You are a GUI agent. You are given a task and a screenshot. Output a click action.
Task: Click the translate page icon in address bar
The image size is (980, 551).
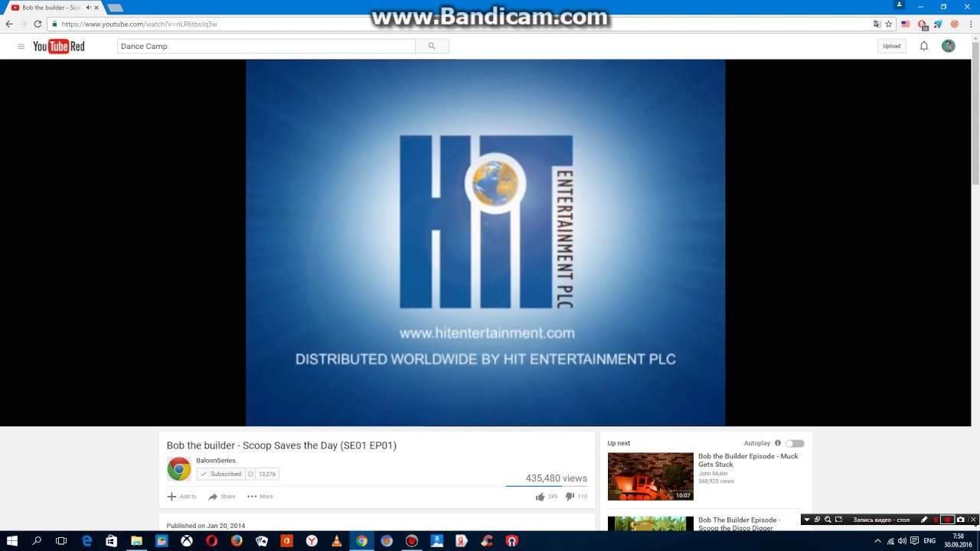(x=877, y=24)
